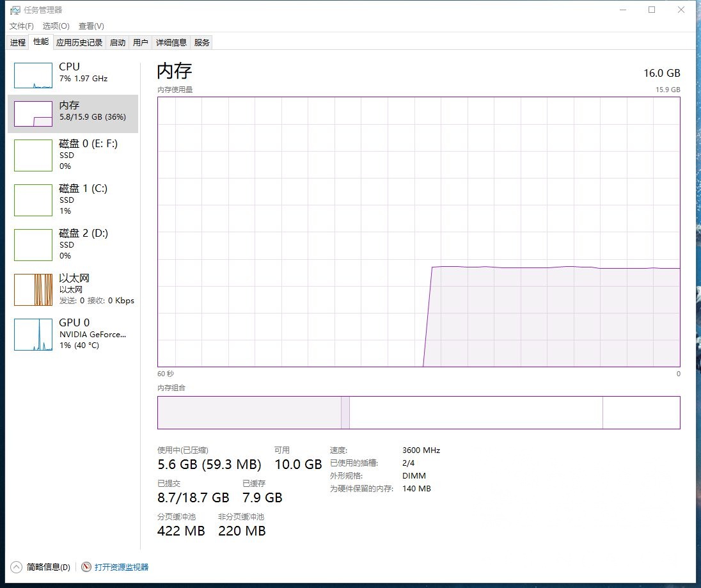Open the 文件(F) menu

[22, 26]
